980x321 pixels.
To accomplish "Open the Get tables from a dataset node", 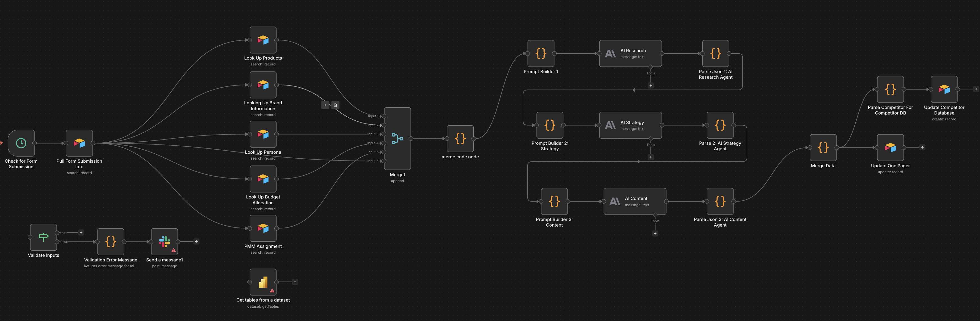I will coord(263,282).
